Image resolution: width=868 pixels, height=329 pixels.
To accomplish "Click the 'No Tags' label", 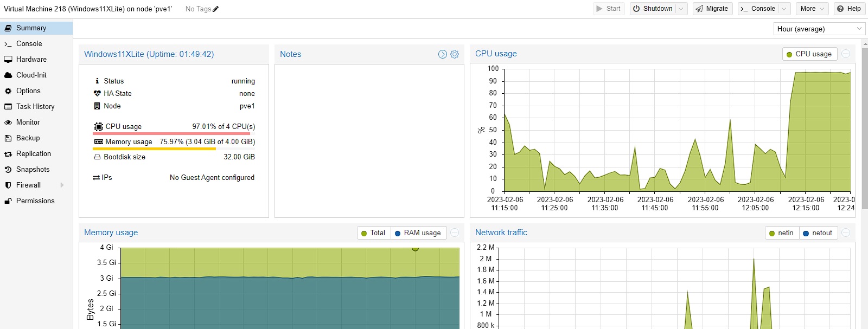I will tap(198, 9).
